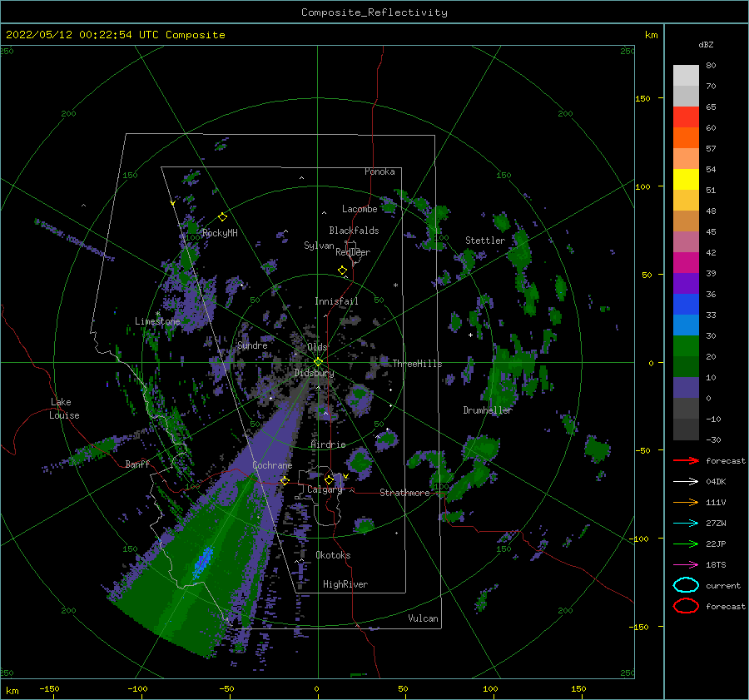
Task: Click the white plus marker north of Drumheller
Action: click(470, 335)
